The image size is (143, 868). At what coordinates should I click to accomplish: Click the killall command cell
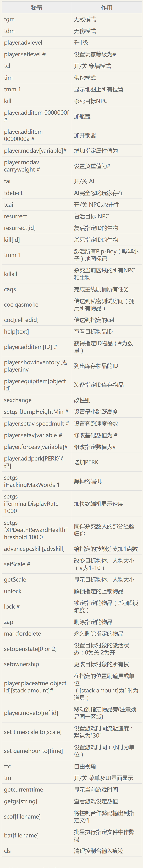36,274
